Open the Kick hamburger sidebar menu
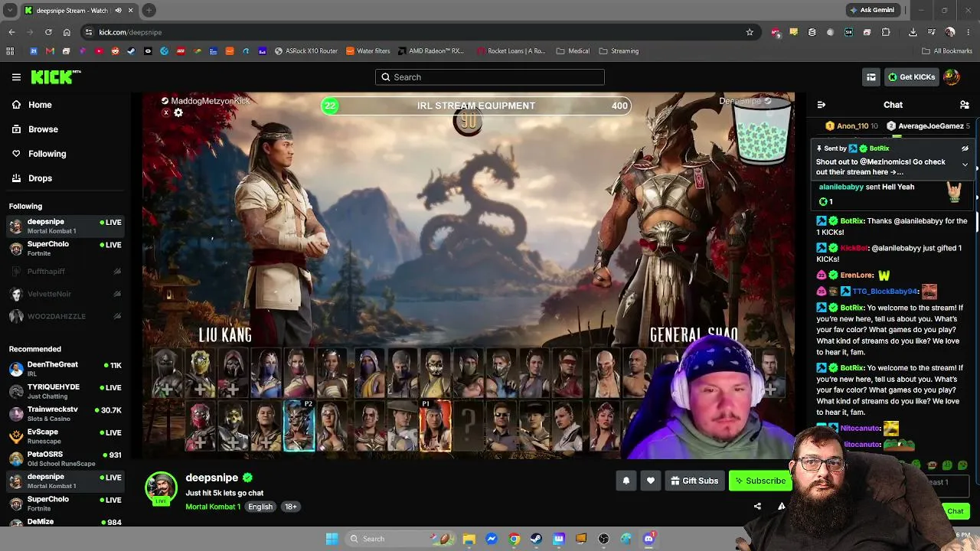 point(16,77)
